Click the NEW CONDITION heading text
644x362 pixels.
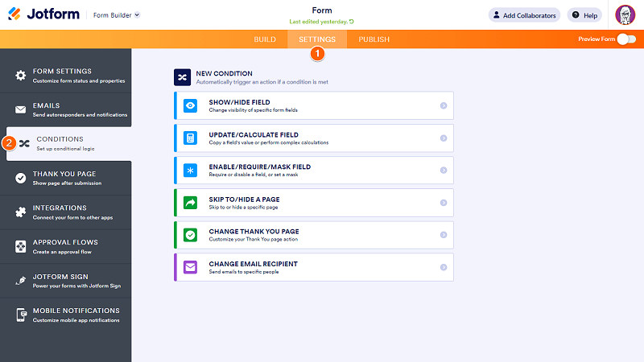pos(224,73)
